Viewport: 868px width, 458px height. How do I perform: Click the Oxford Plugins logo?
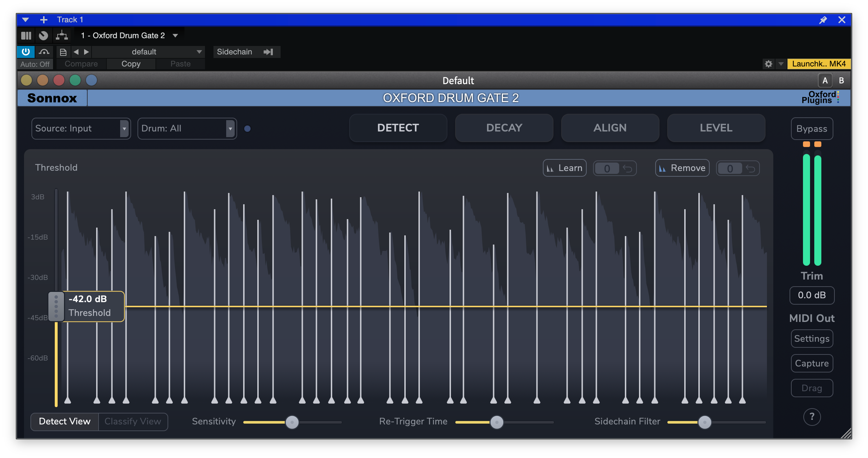coord(820,98)
